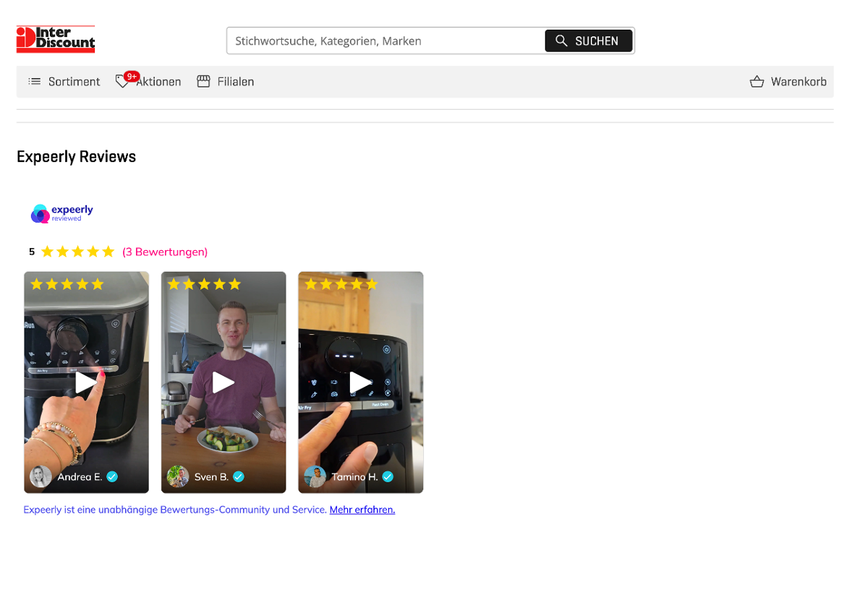Click the star rating on Andrea E.'s video
Image resolution: width=862 pixels, height=616 pixels.
point(67,284)
